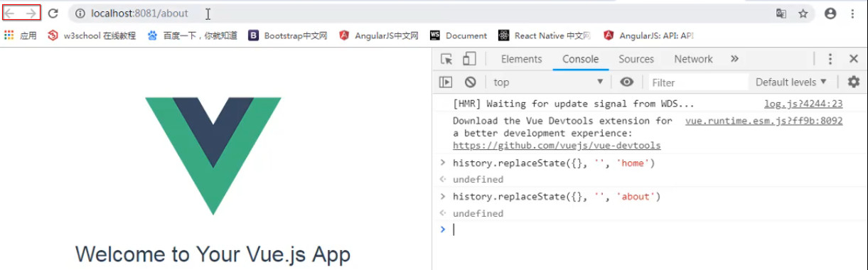Open the github.com vue-devtools link

(557, 145)
